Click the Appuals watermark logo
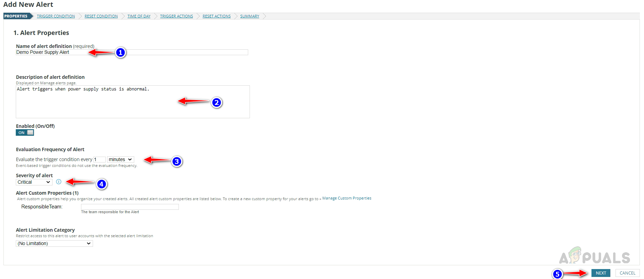 pyautogui.click(x=595, y=256)
